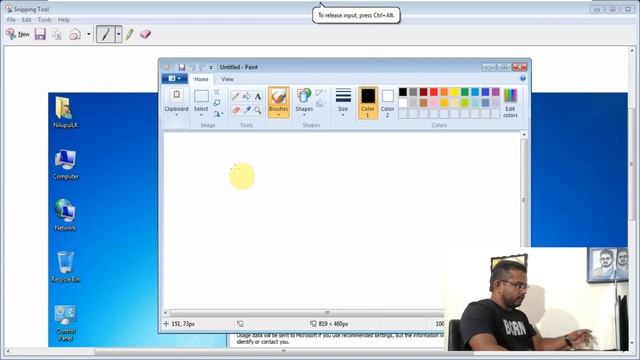
Task: Pick the purple color swatch
Action: [496, 92]
